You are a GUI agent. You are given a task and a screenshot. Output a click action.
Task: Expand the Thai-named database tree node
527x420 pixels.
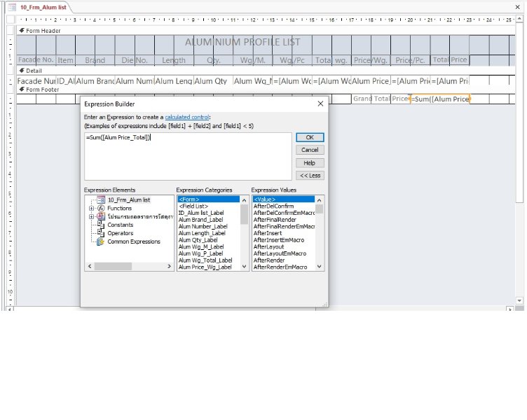(91, 216)
